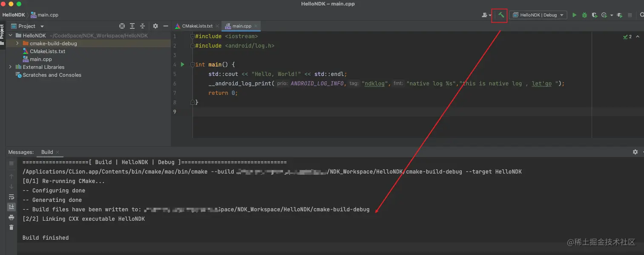
Task: Click the Collapse All icon in the Project panel
Action: point(143,26)
